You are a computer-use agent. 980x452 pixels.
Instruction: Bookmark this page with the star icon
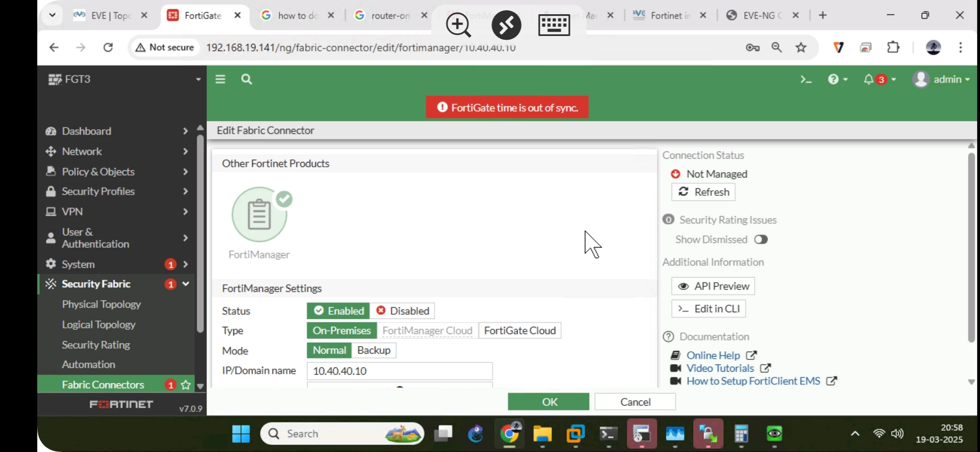[801, 47]
